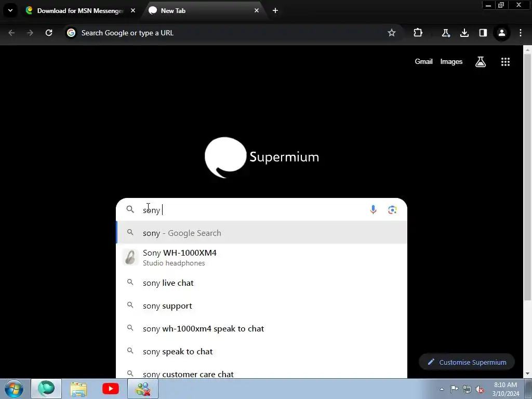Click the vertical scrollbar thumb
The height and width of the screenshot is (399, 532).
[527, 178]
